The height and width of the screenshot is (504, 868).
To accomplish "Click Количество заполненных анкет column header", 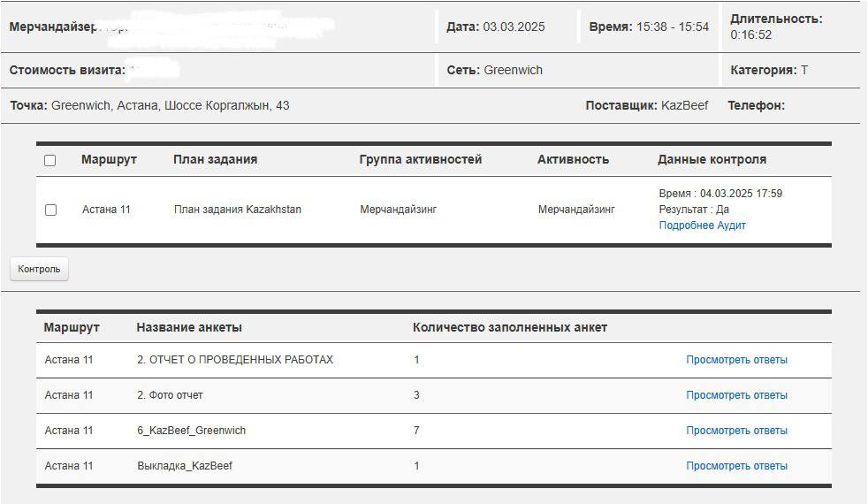I will click(x=510, y=327).
